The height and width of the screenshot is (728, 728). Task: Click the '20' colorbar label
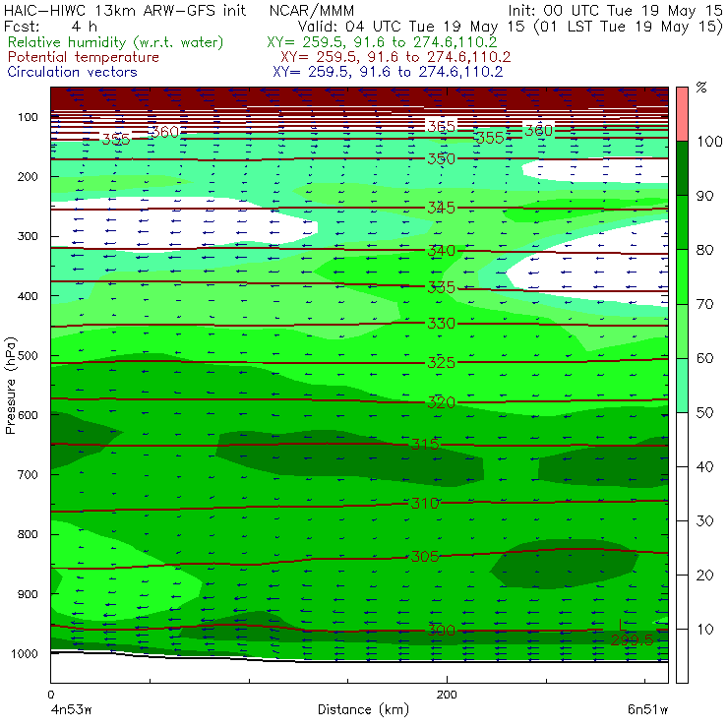click(x=704, y=576)
